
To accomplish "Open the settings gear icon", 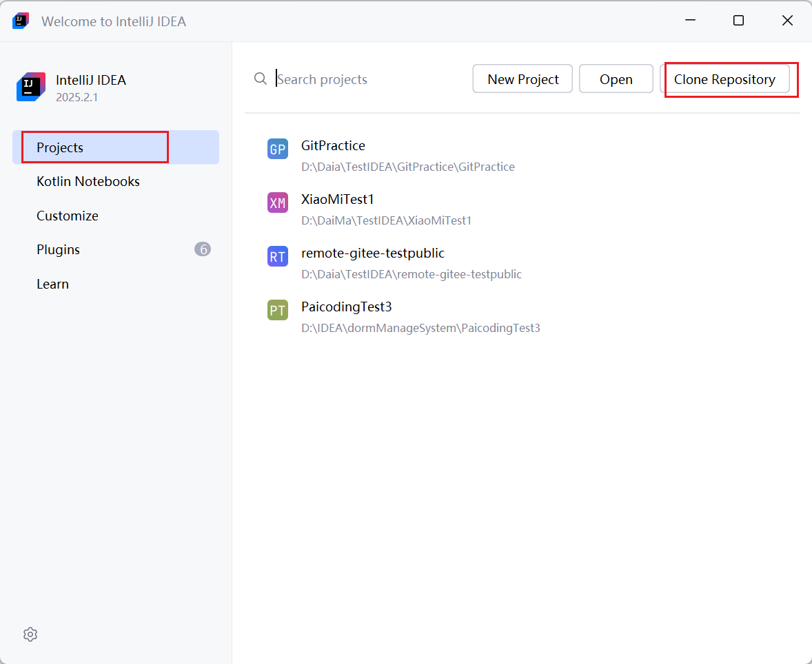I will pyautogui.click(x=30, y=634).
